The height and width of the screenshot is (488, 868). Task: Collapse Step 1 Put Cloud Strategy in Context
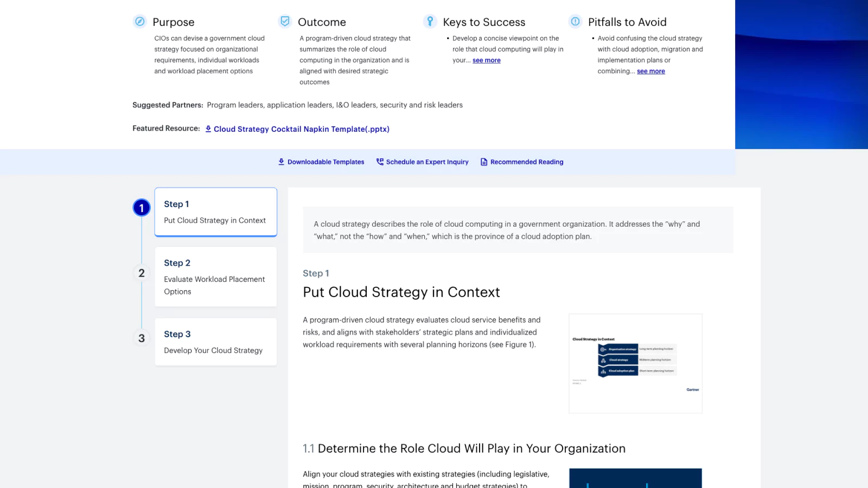pos(215,211)
